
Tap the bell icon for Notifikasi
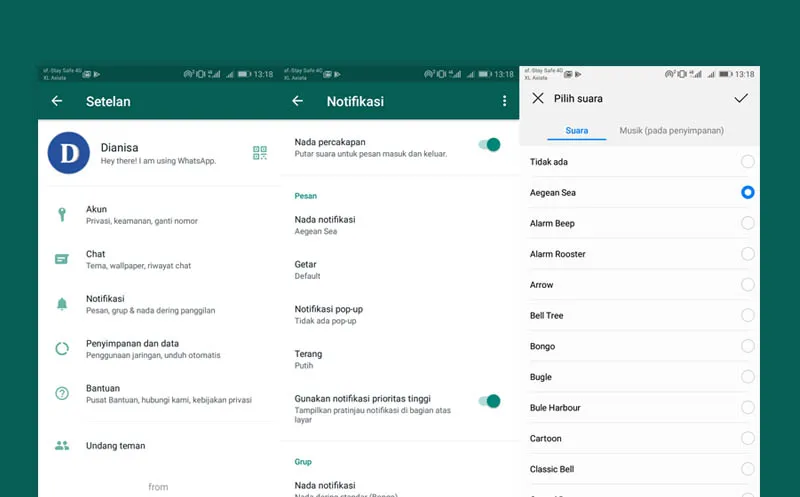pos(62,304)
